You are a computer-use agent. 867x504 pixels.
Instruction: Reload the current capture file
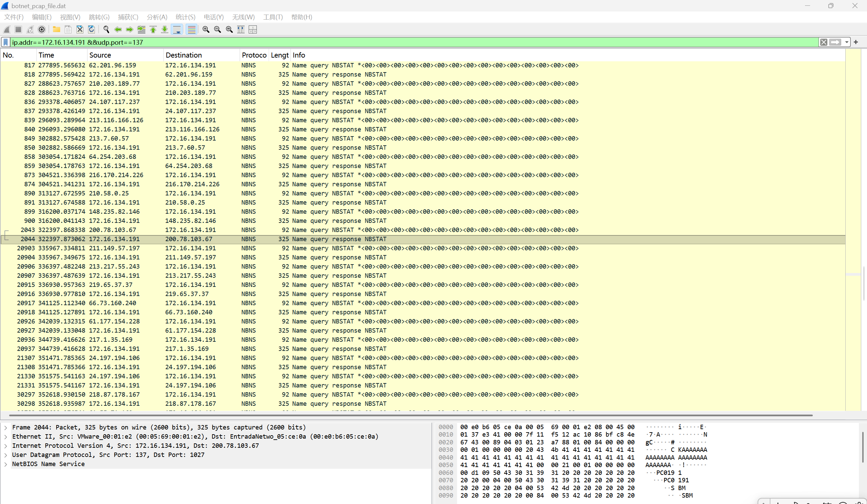[x=91, y=29]
